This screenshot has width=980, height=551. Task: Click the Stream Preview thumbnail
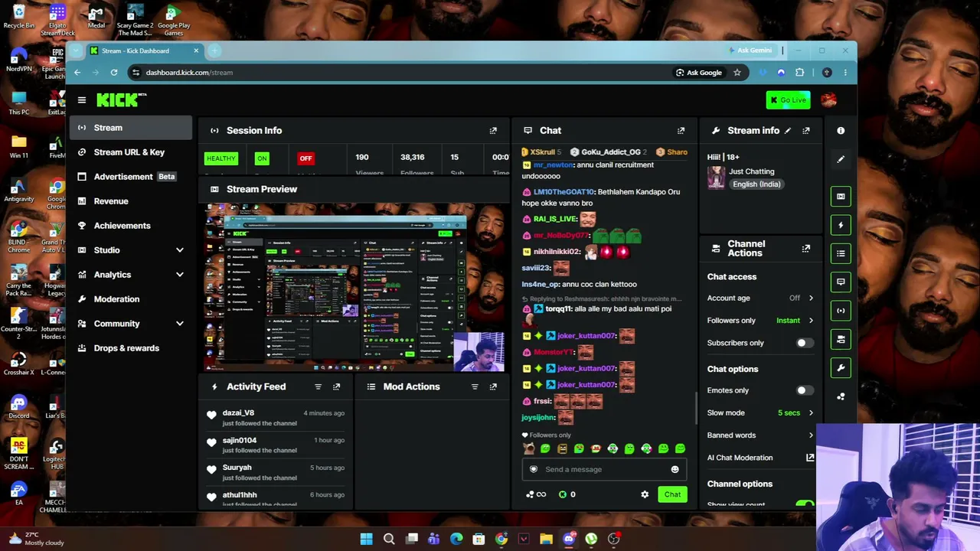[x=355, y=287]
